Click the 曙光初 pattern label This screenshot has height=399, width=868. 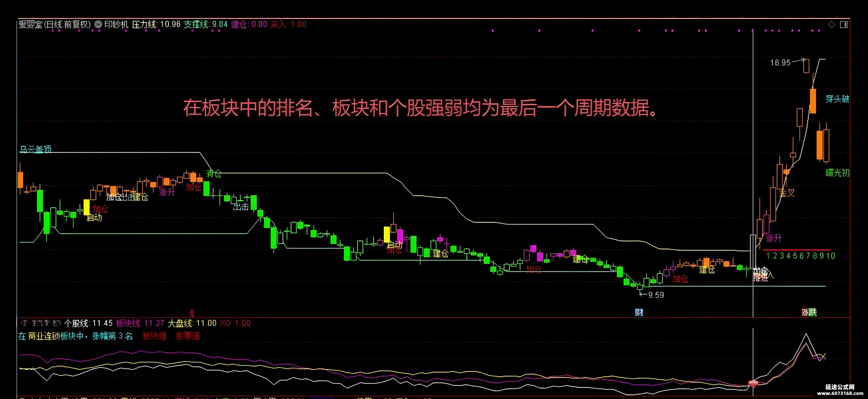tap(837, 173)
